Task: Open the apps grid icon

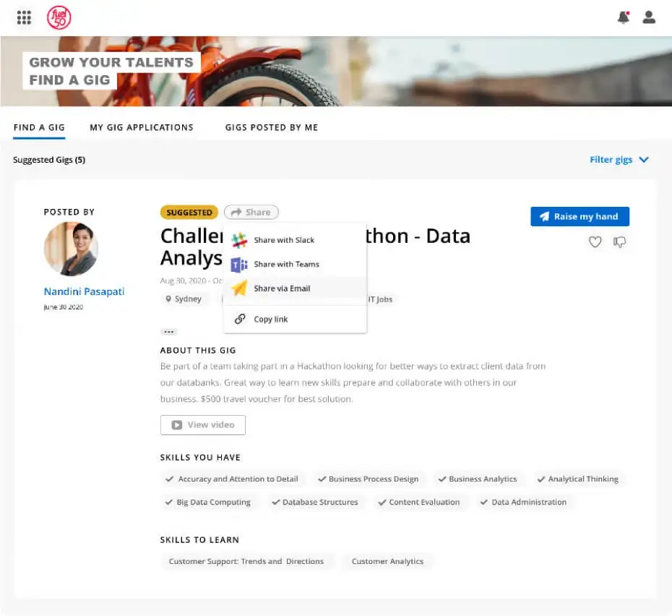Action: pos(24,17)
